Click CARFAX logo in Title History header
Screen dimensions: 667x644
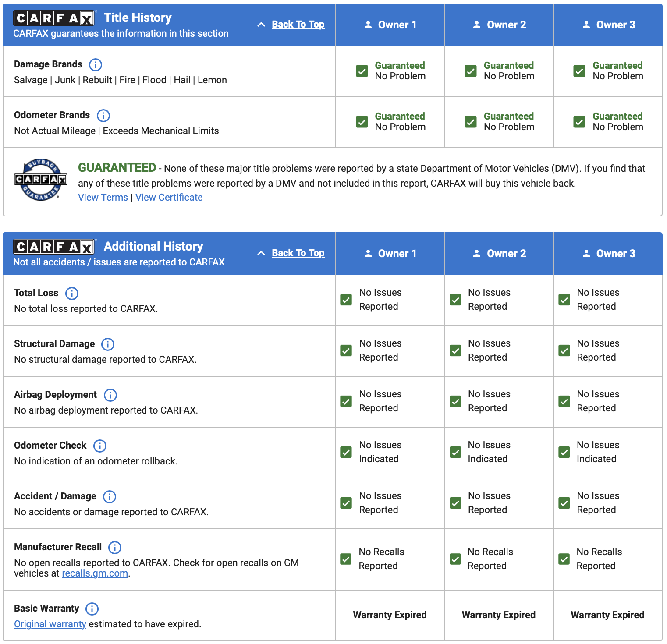point(54,18)
